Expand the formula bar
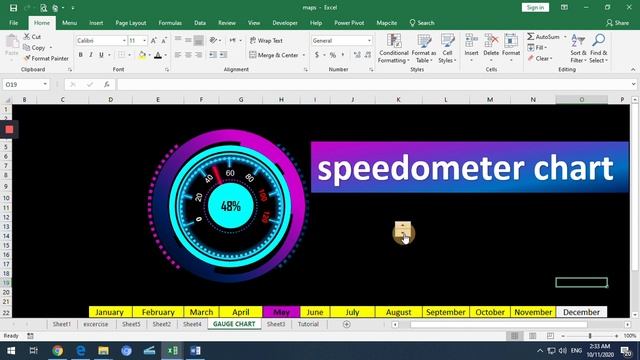The image size is (640, 360). [633, 84]
